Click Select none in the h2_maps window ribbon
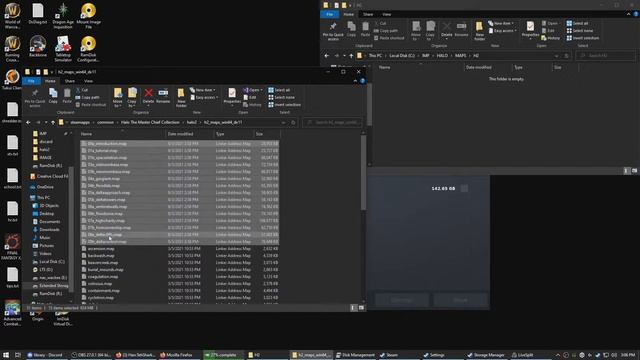The width and height of the screenshot is (640, 360). [281, 97]
